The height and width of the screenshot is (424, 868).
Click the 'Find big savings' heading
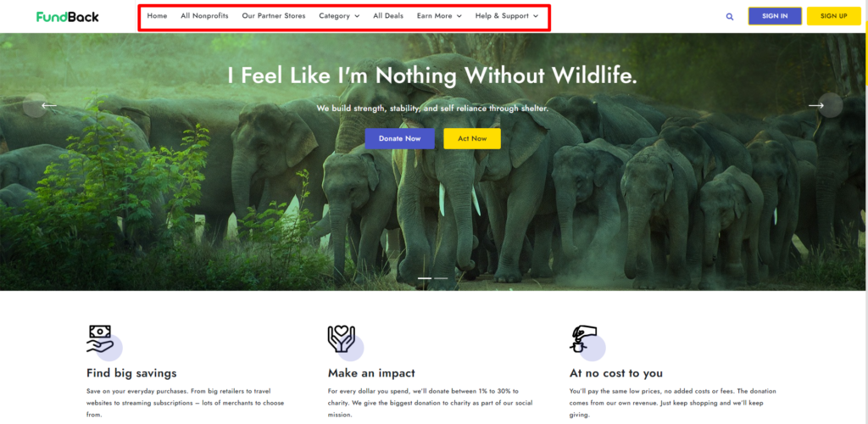[x=131, y=373]
